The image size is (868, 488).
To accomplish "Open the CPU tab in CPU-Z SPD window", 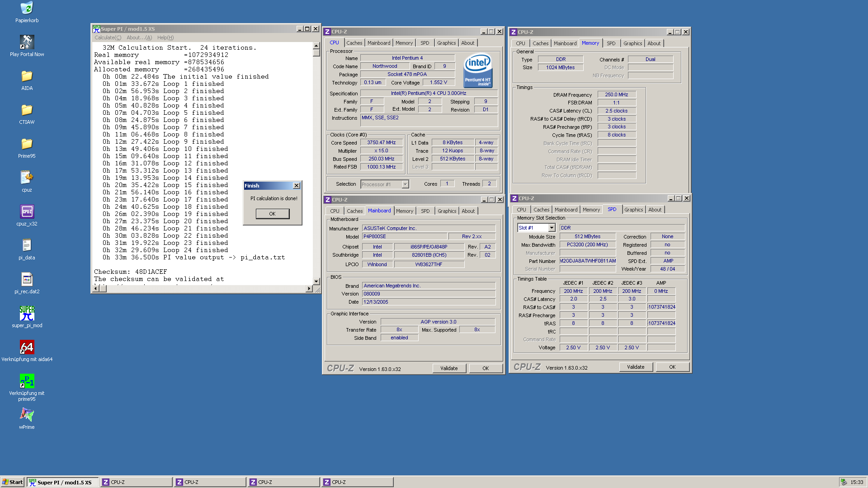I will [521, 210].
